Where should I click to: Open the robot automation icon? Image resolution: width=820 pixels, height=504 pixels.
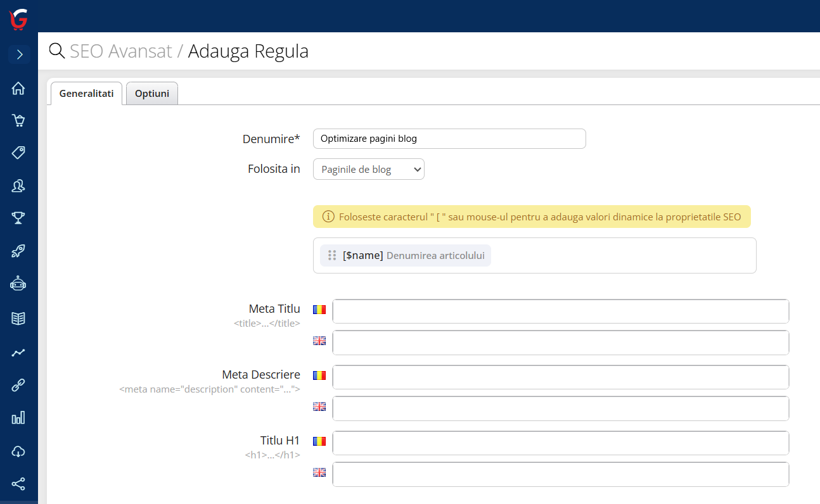(x=18, y=284)
